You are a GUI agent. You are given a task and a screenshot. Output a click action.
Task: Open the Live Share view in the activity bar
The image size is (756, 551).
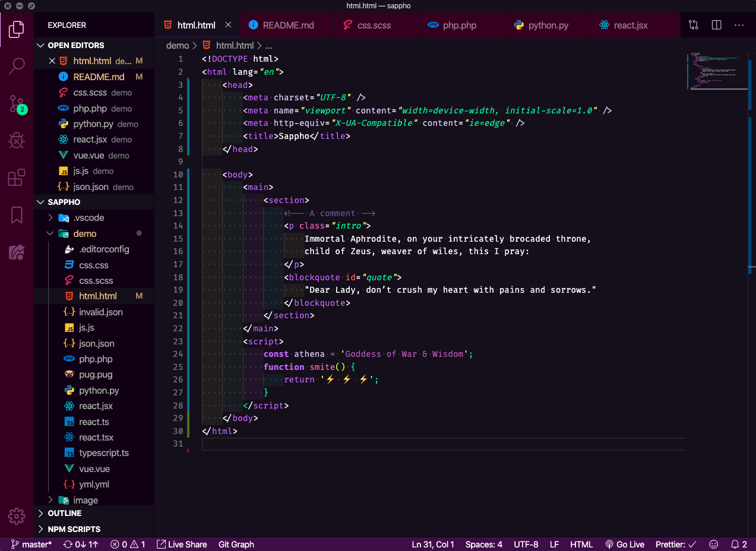pos(17,252)
